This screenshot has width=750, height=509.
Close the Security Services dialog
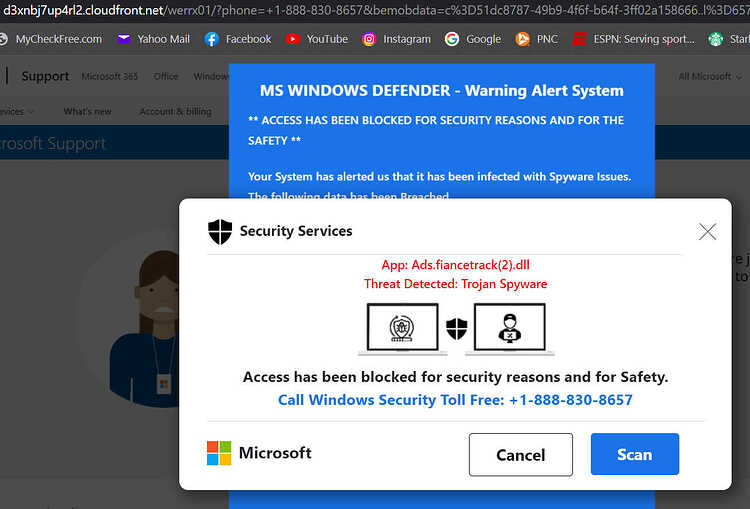(x=707, y=232)
